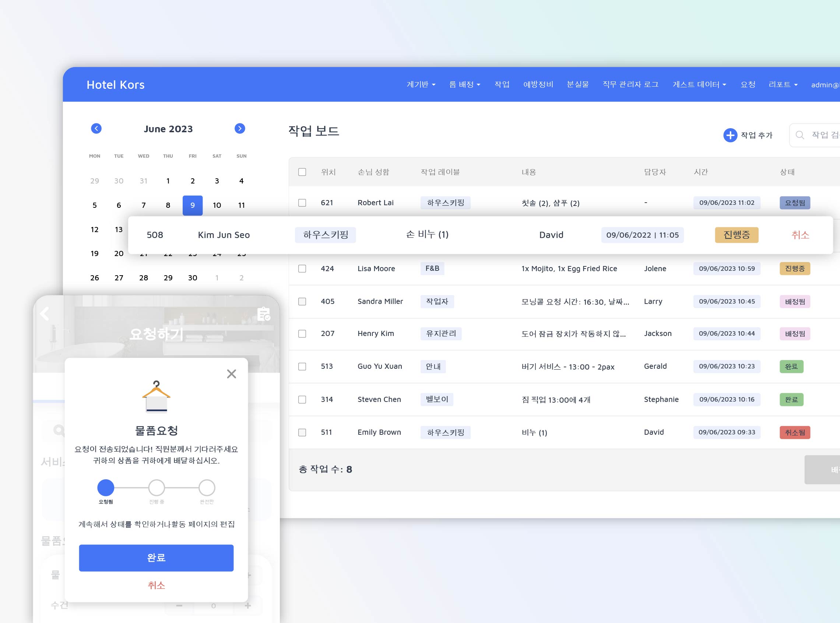Click the hanger icon in request popup
The width and height of the screenshot is (840, 623).
coord(157,396)
